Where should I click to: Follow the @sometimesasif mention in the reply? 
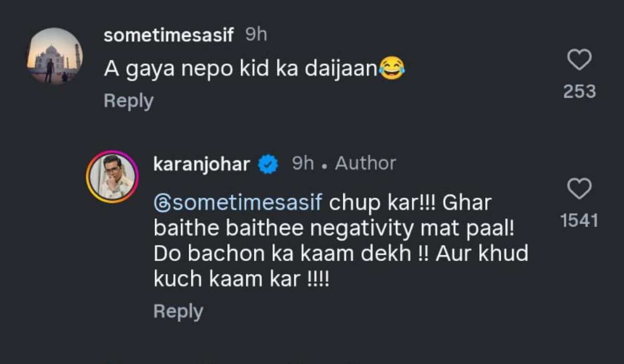coord(238,203)
